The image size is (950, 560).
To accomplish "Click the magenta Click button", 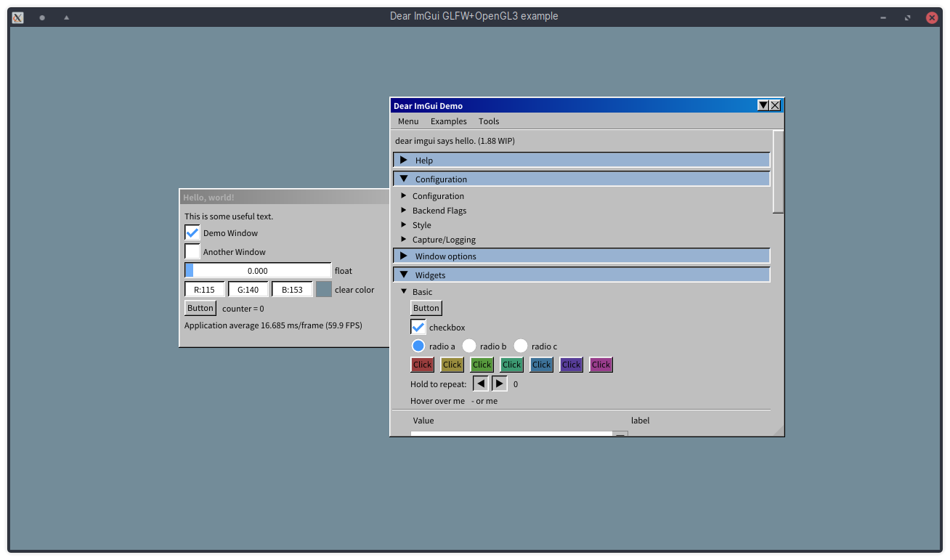I will 601,365.
